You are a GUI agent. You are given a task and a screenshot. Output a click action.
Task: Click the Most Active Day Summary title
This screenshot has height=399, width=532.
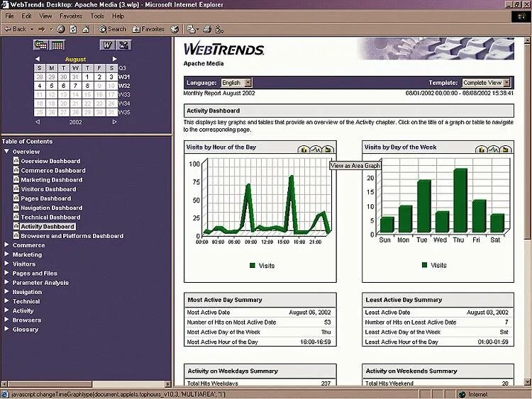click(225, 300)
